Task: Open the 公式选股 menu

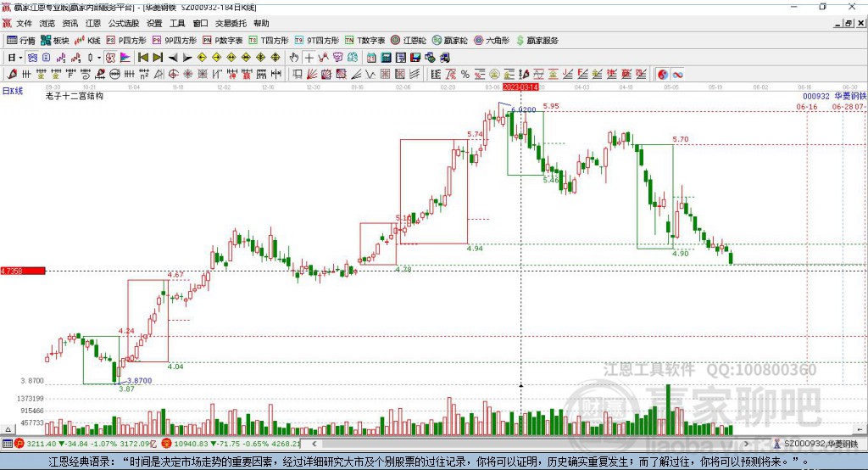Action: coord(124,23)
